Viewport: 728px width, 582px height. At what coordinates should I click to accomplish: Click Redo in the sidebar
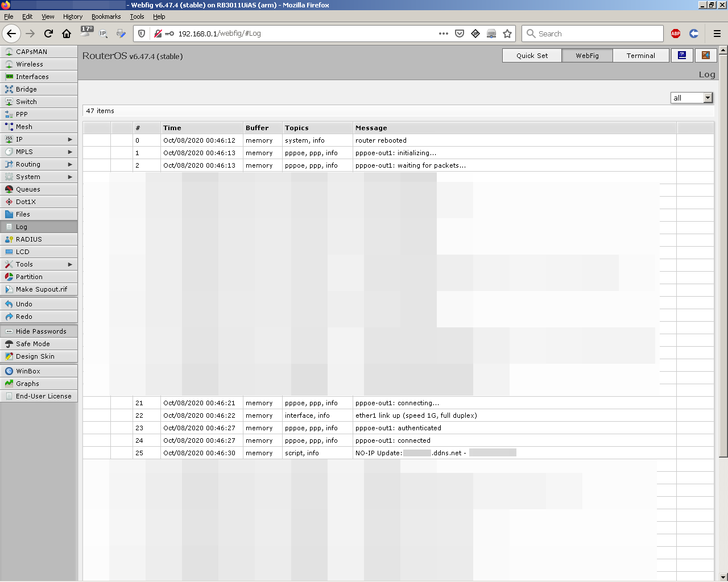click(39, 317)
